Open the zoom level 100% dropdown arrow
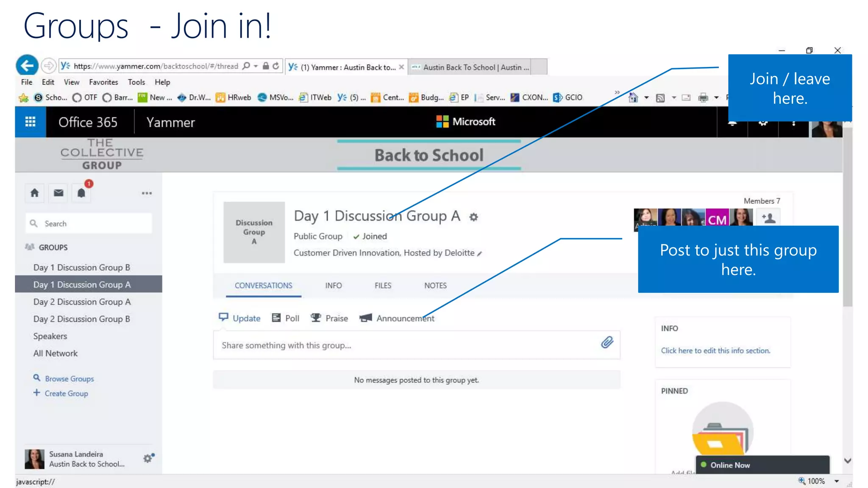Image resolution: width=868 pixels, height=488 pixels. 837,481
